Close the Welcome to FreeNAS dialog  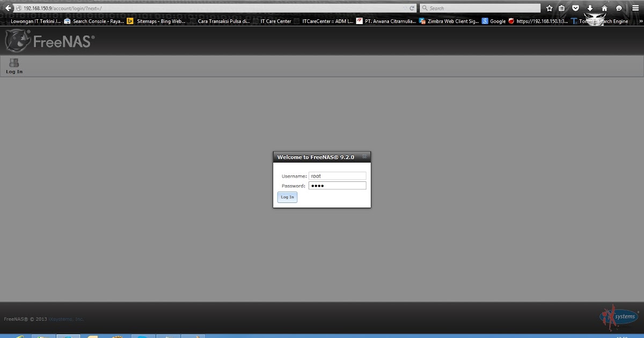tap(364, 157)
